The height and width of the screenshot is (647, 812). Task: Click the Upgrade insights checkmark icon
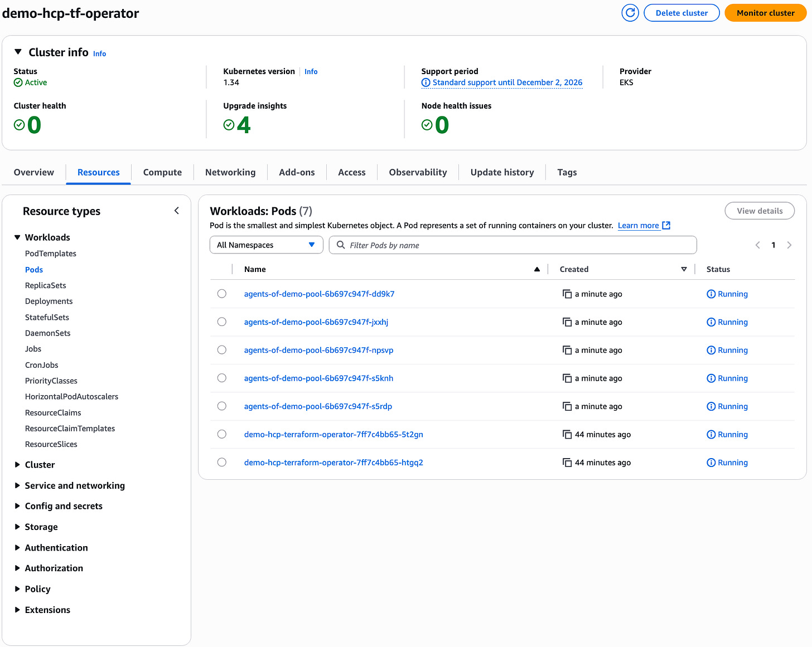tap(229, 125)
